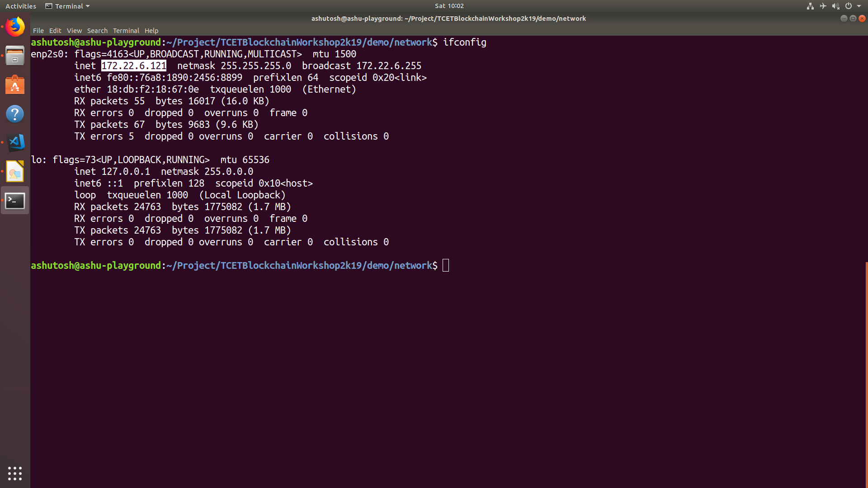Click the Activities button
Viewport: 868px width, 488px height.
click(x=21, y=6)
